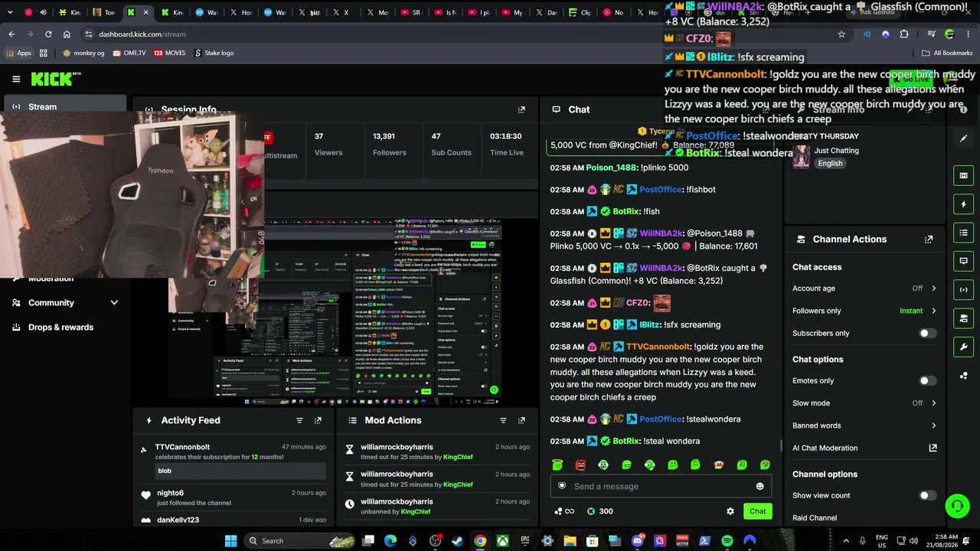Viewport: 980px width, 551px height.
Task: Click the chat identity shield icon
Action: click(562, 486)
